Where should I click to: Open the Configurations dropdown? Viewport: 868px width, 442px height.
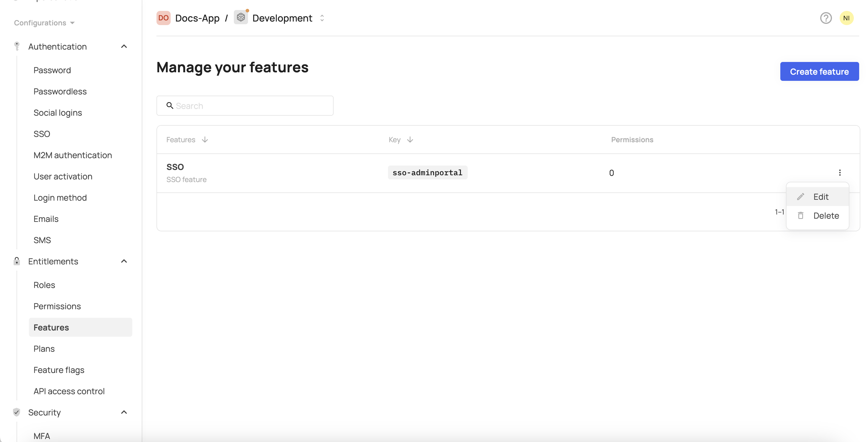[43, 22]
